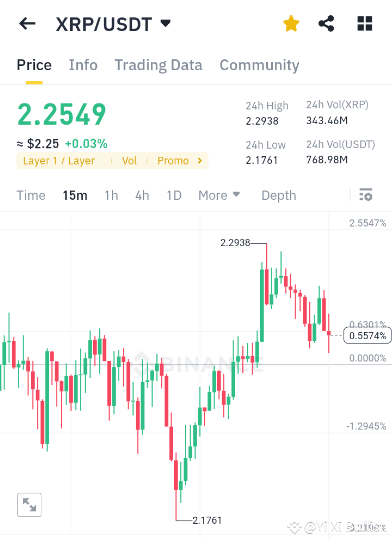The height and width of the screenshot is (539, 392).
Task: Select the Layer 1 / Layer tag
Action: tap(58, 161)
